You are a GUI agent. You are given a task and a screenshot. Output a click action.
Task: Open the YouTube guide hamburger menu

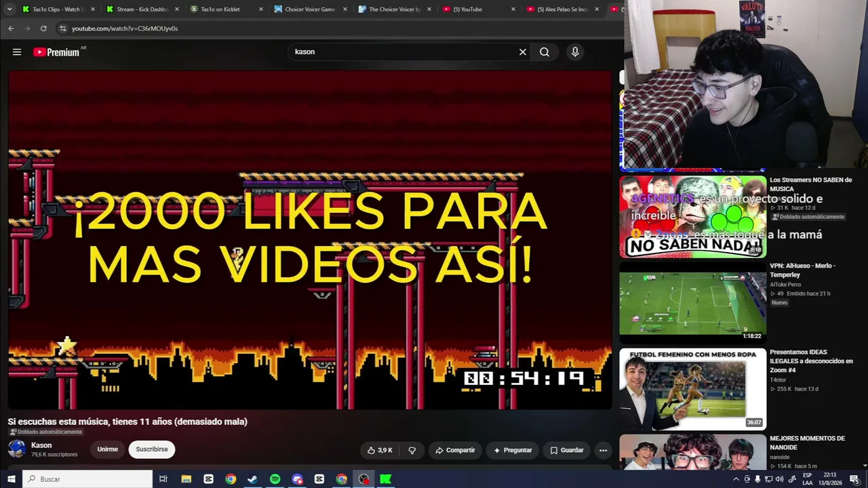pos(17,52)
